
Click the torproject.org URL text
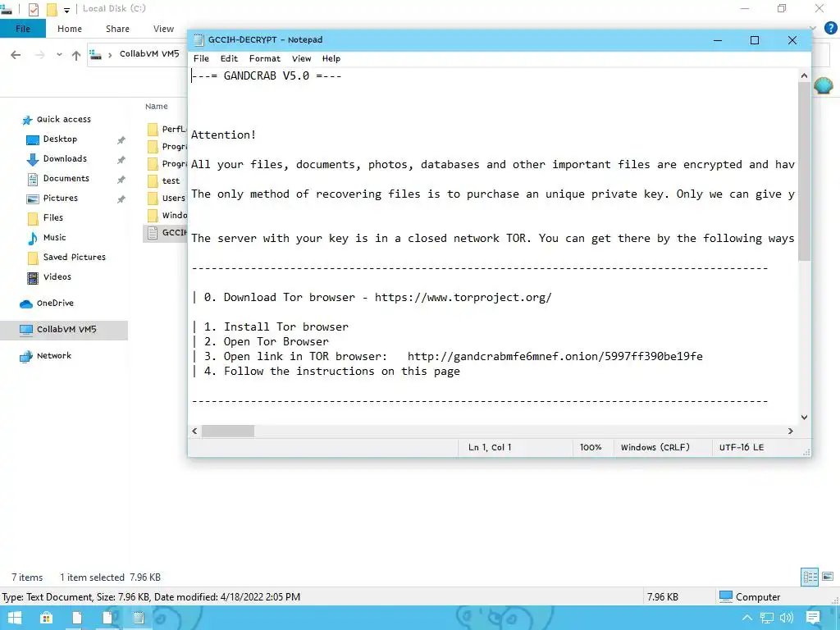coord(463,298)
